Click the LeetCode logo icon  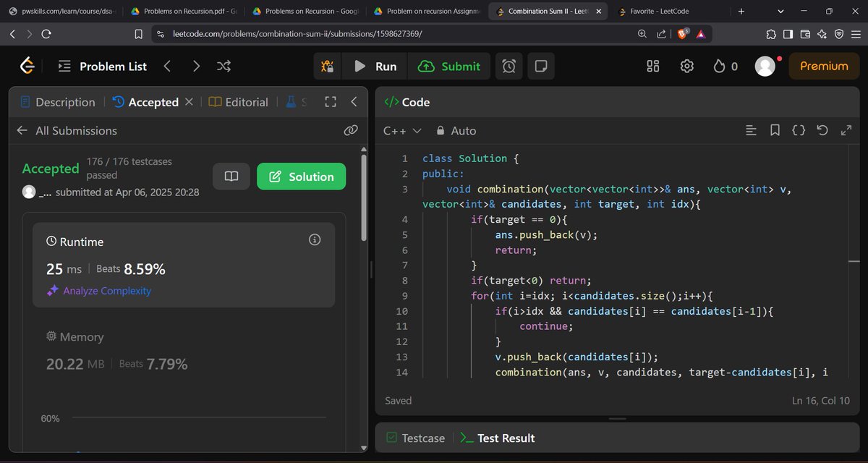pyautogui.click(x=27, y=66)
